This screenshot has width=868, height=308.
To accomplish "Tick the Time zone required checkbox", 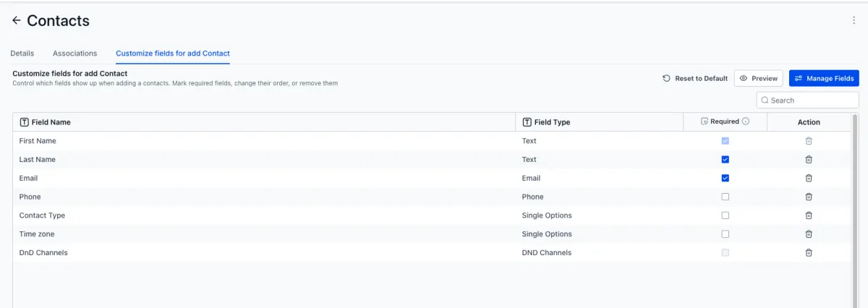I will click(726, 234).
